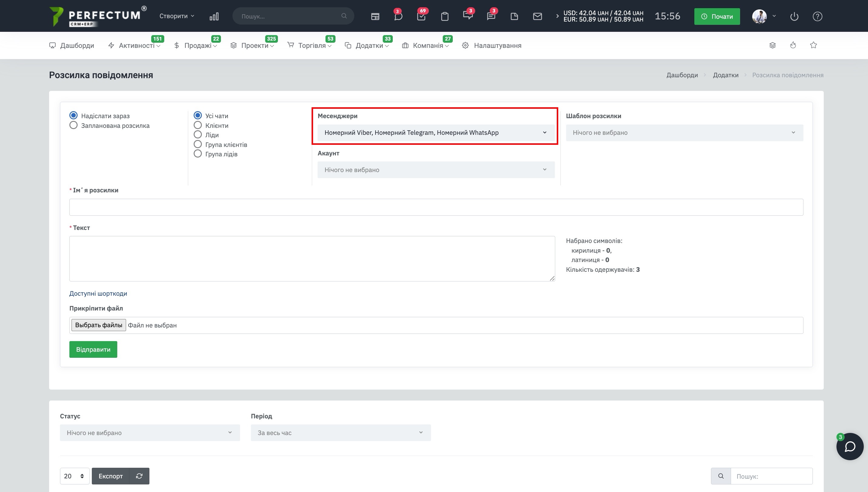Expand the Месенджери dropdown
The height and width of the screenshot is (492, 868).
[436, 132]
